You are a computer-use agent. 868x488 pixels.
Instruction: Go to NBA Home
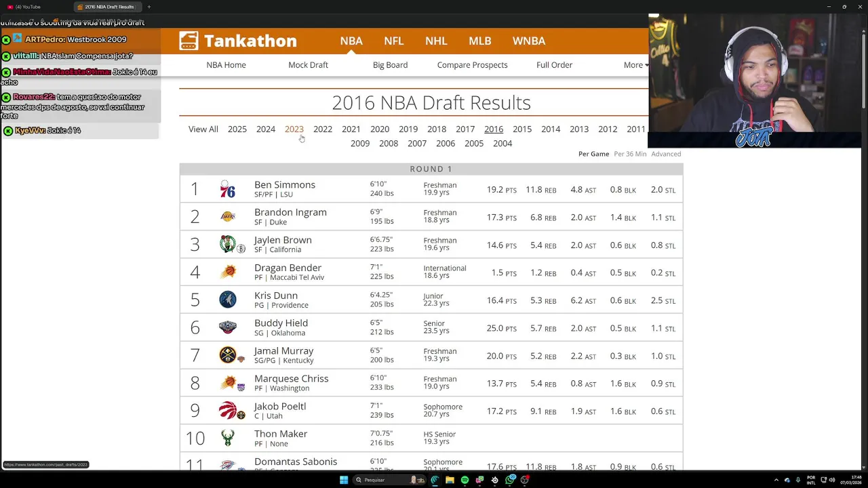pyautogui.click(x=226, y=65)
